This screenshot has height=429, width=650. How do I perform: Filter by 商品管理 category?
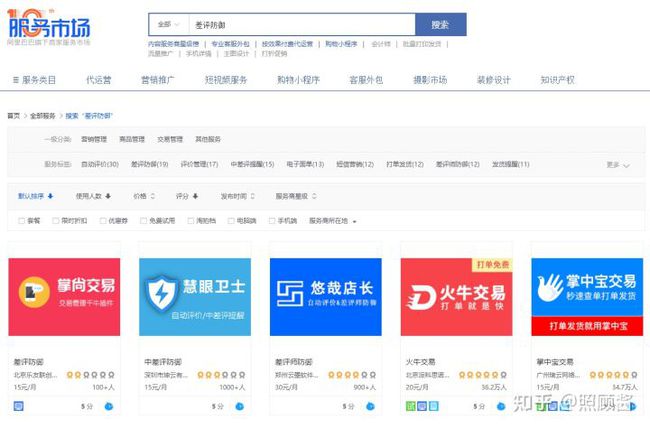(x=132, y=139)
